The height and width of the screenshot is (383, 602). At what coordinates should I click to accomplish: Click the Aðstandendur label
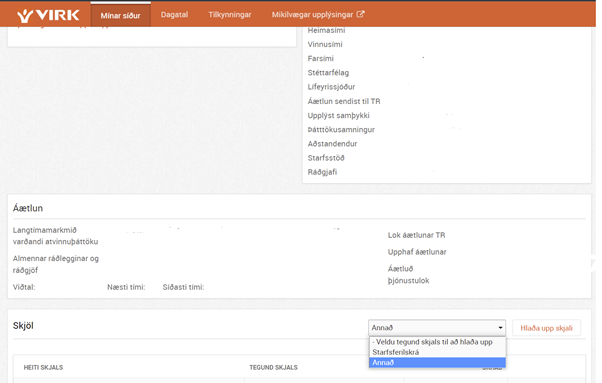[332, 144]
